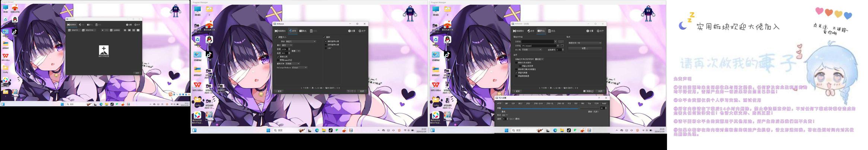Open 导出 tab in XnResize window showing 调整大小
868x150 pixels.
pyautogui.click(x=303, y=31)
